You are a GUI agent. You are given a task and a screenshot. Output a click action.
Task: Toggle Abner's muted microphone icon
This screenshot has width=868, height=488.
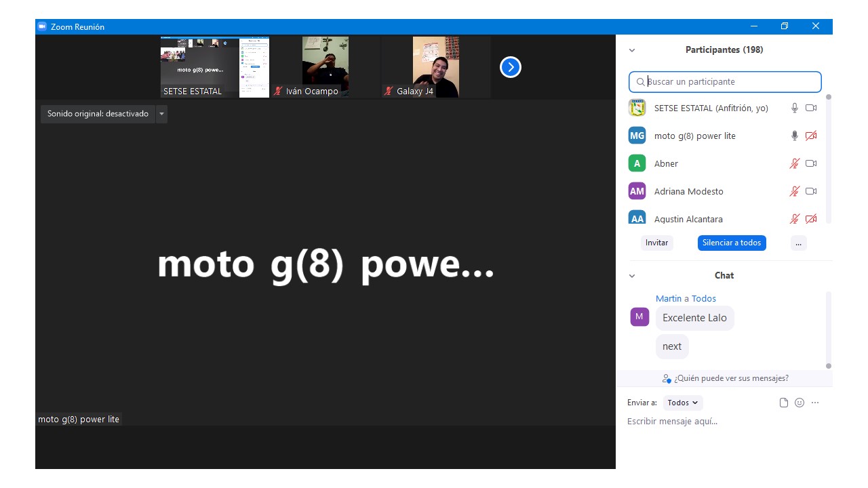coord(795,163)
